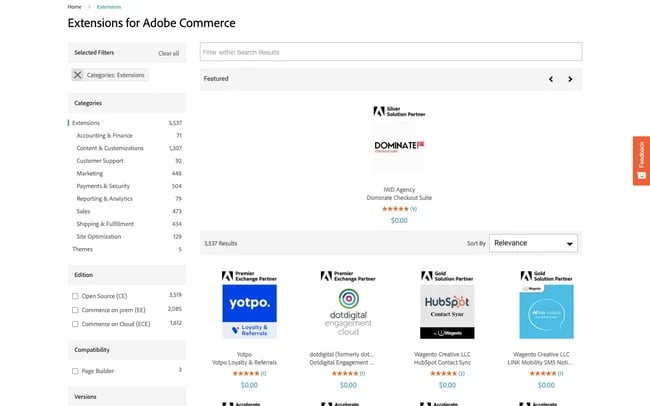The image size is (650, 406).
Task: Select the Sales category
Action: pyautogui.click(x=83, y=212)
